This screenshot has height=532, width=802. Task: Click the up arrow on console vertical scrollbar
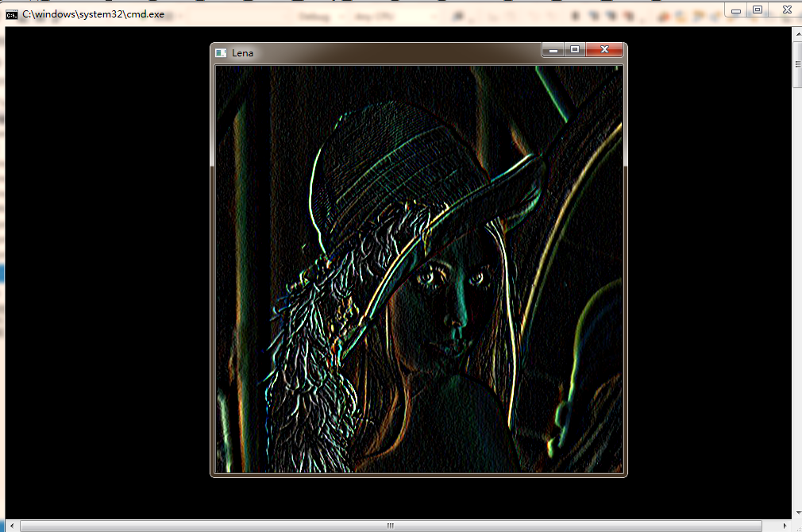pyautogui.click(x=798, y=34)
